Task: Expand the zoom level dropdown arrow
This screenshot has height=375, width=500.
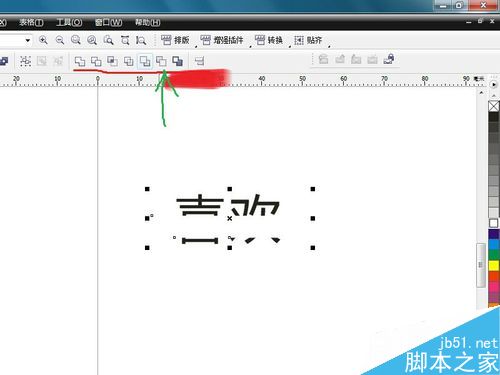Action: click(x=28, y=40)
